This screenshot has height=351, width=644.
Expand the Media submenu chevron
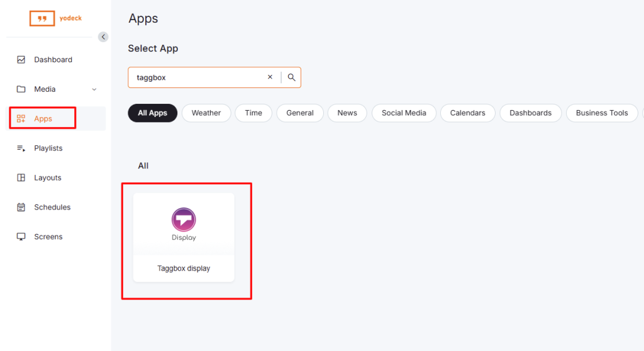tap(94, 89)
